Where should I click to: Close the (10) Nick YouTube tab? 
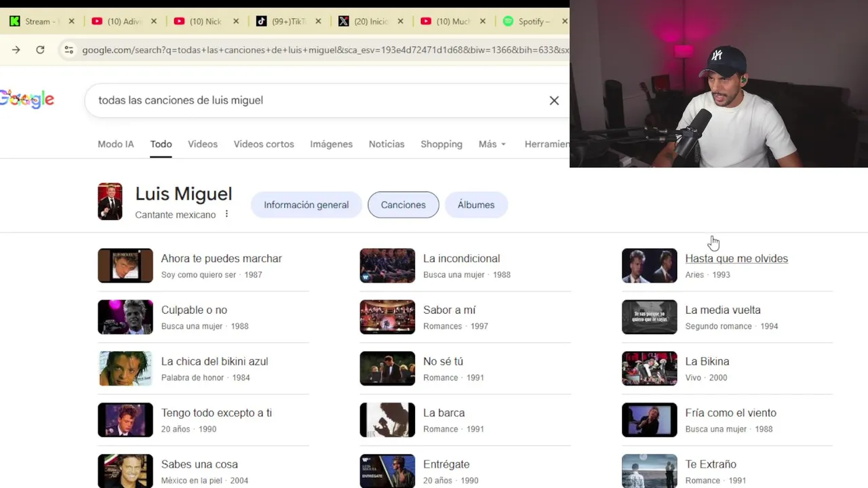pos(236,21)
